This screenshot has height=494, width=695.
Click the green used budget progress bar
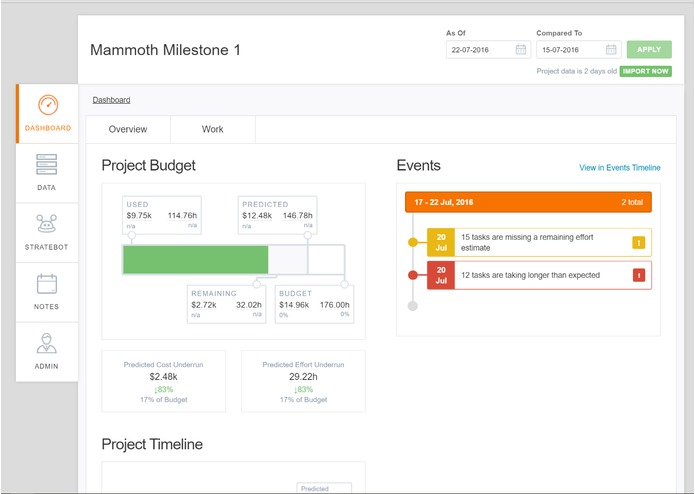click(195, 260)
